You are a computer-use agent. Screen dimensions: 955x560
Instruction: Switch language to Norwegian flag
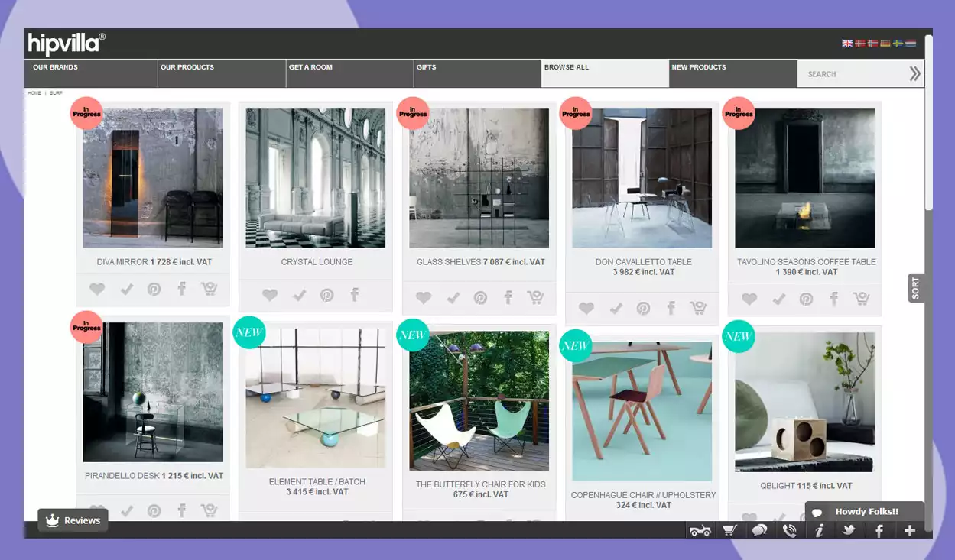(x=872, y=44)
